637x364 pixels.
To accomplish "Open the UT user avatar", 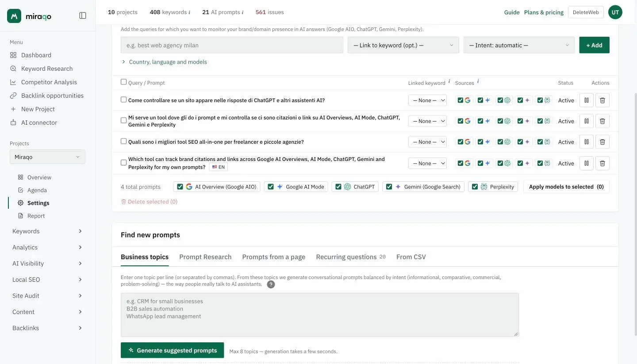I will coord(615,12).
